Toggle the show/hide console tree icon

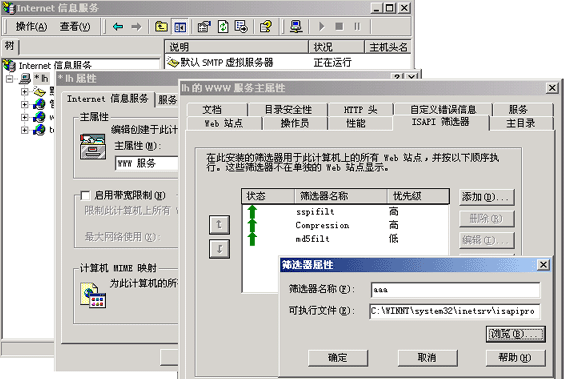pyautogui.click(x=180, y=27)
